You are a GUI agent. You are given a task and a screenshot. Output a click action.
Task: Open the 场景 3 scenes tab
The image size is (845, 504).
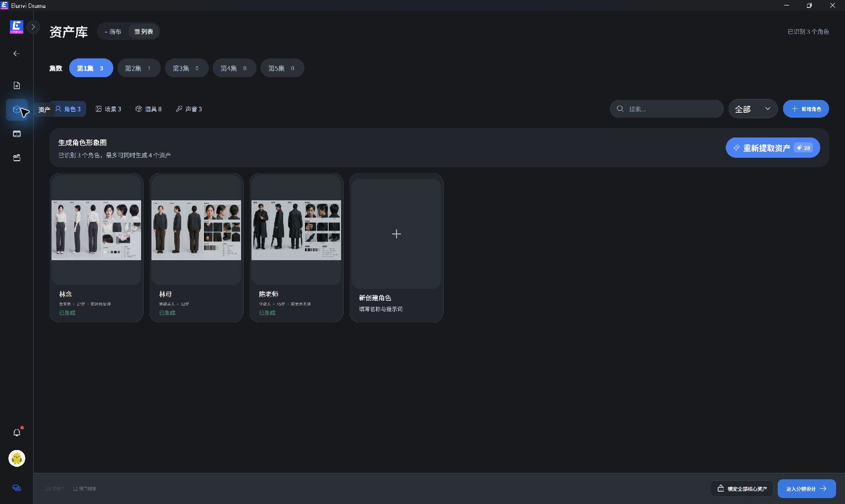coord(108,109)
